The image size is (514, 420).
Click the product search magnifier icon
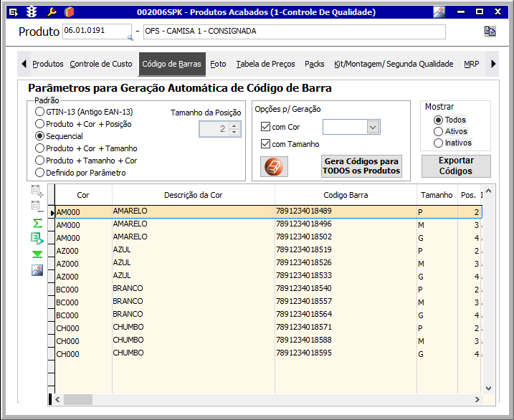tap(130, 37)
